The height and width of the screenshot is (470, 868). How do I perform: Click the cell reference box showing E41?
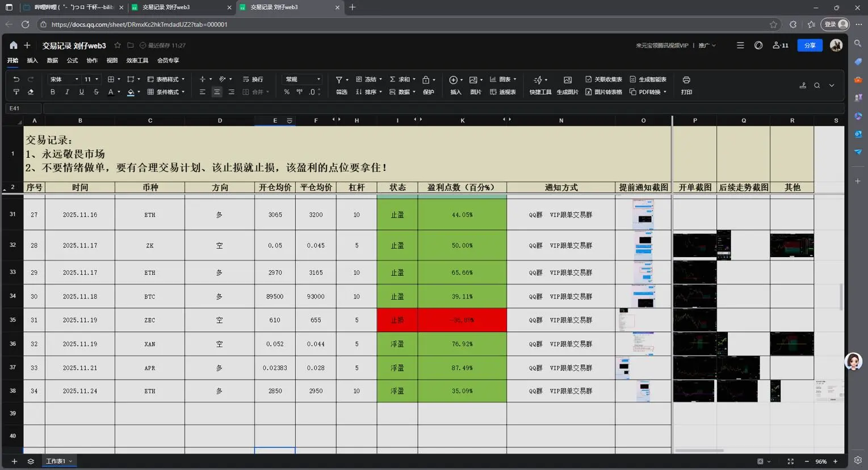click(x=23, y=108)
